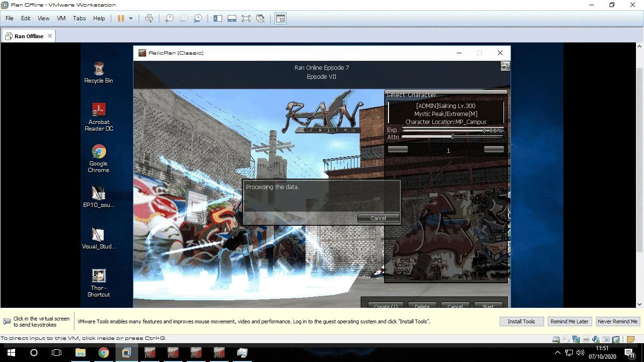Open Task View on the taskbar

coord(57,353)
